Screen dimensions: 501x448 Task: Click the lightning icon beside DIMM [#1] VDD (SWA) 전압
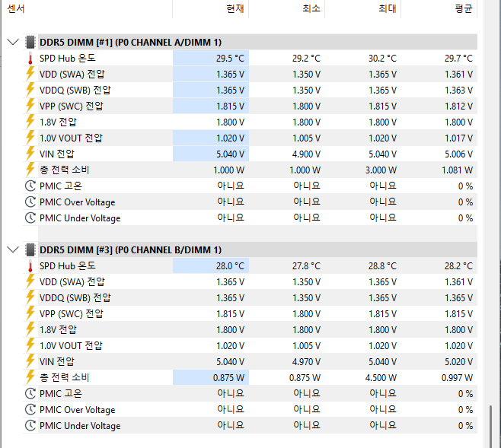[30, 74]
